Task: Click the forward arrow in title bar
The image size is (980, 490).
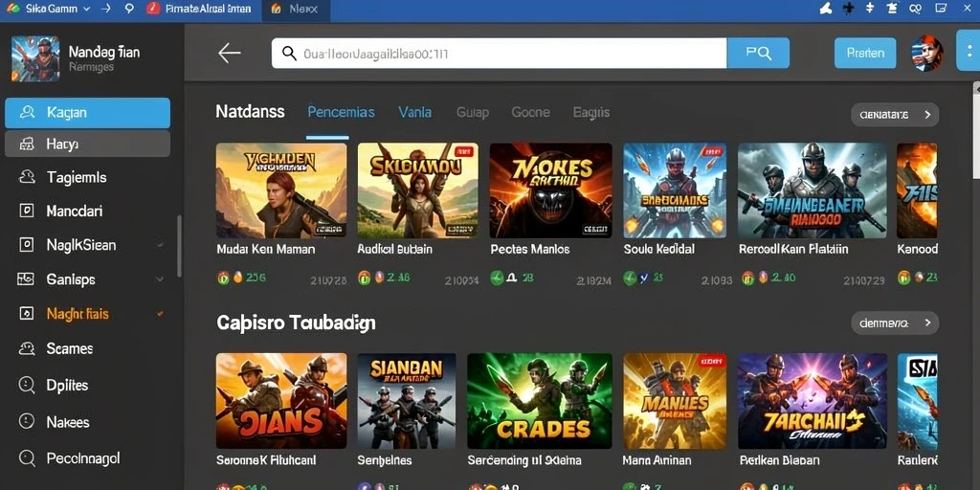Action: coord(106,9)
